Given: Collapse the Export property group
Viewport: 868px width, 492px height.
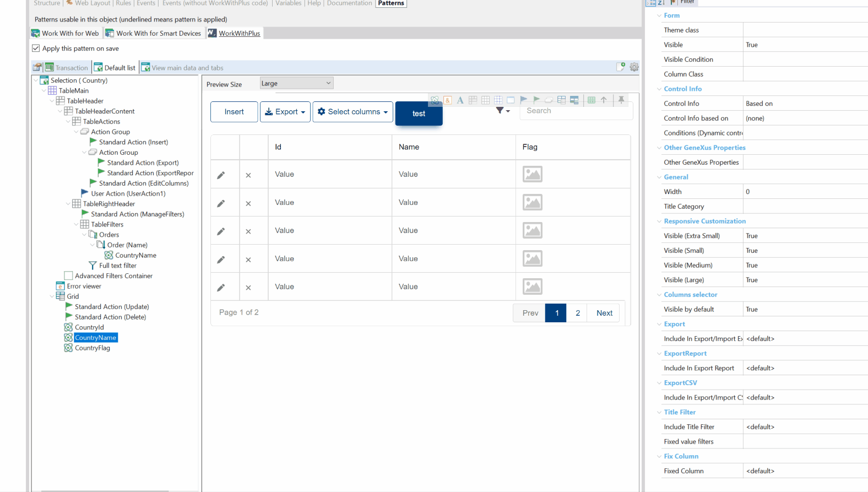Looking at the screenshot, I should (659, 324).
